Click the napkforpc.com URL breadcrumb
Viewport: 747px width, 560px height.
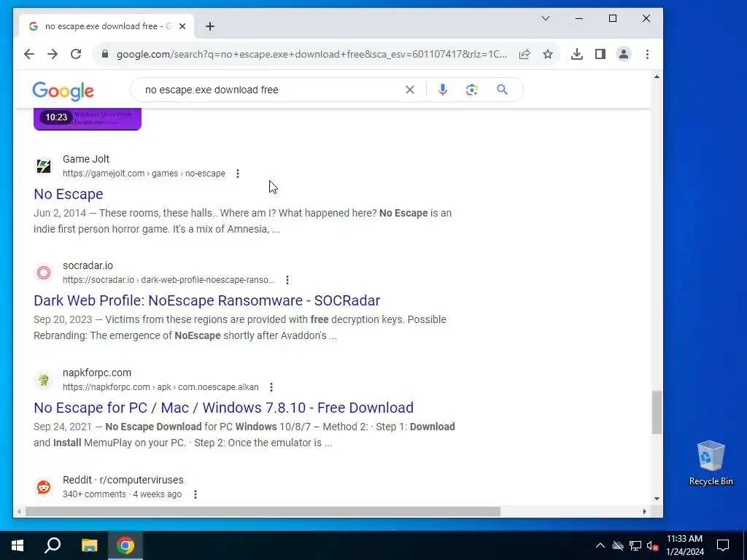(160, 387)
